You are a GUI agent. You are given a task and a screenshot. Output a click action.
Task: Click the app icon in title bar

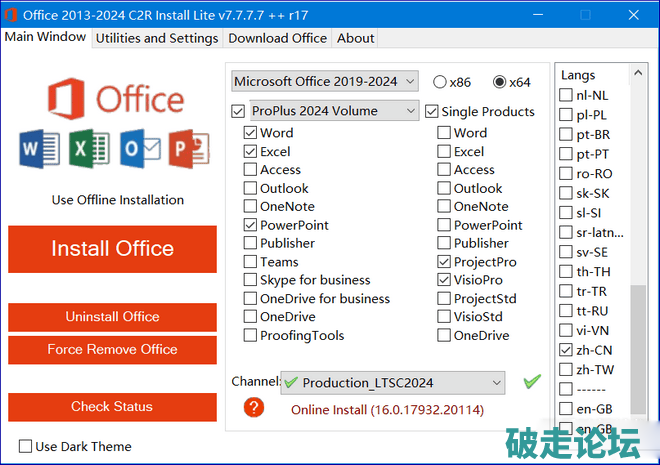pyautogui.click(x=13, y=13)
